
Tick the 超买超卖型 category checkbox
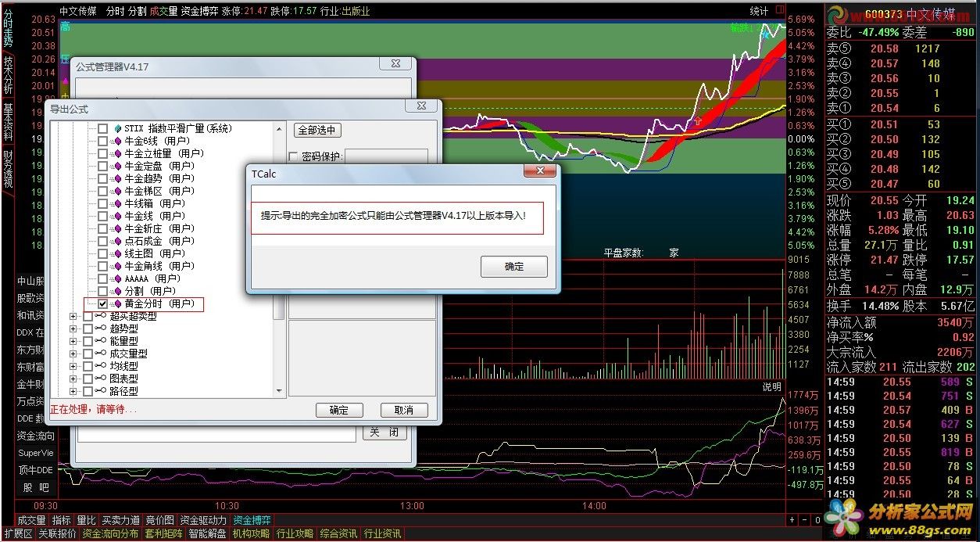point(88,316)
